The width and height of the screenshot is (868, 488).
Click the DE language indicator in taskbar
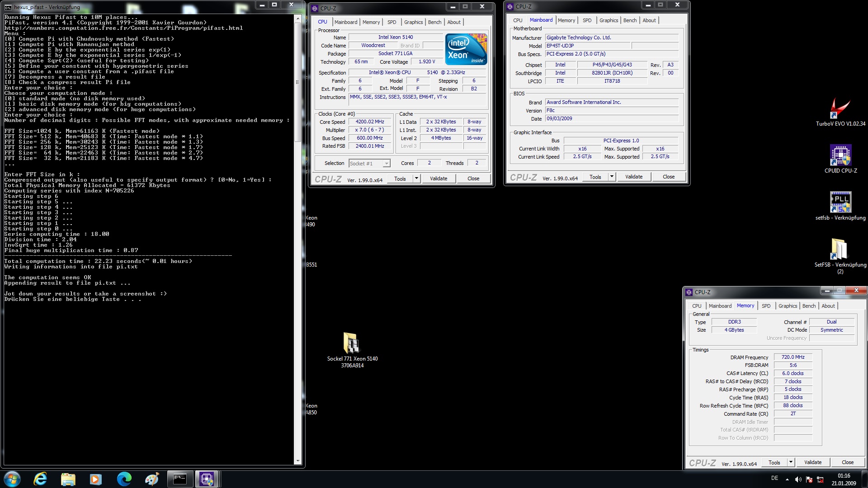pyautogui.click(x=774, y=478)
